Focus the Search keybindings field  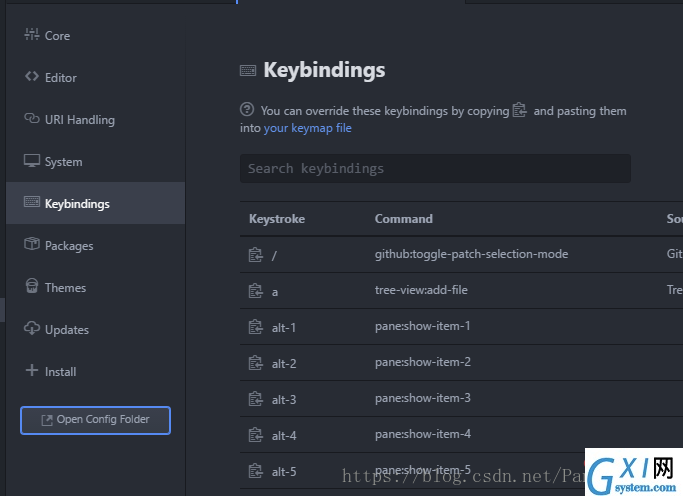pyautogui.click(x=435, y=169)
